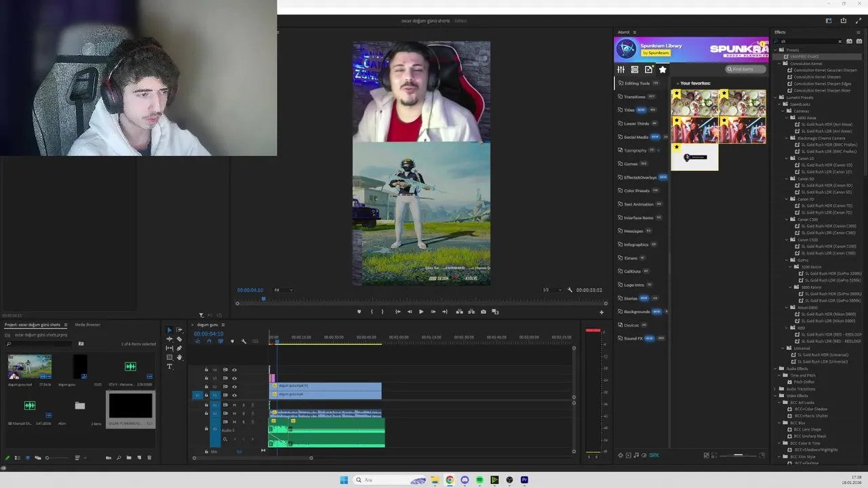Mute audio track A1
The image size is (868, 488).
235,405
